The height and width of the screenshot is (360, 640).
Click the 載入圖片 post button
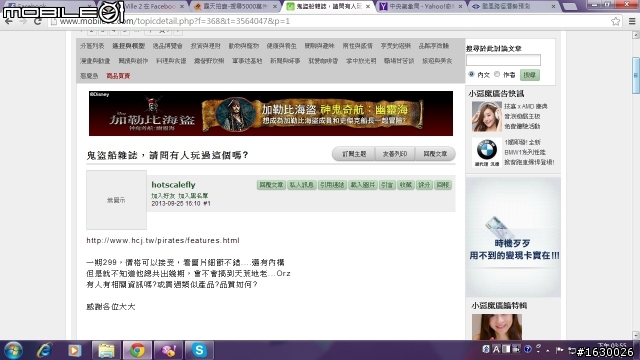point(362,185)
